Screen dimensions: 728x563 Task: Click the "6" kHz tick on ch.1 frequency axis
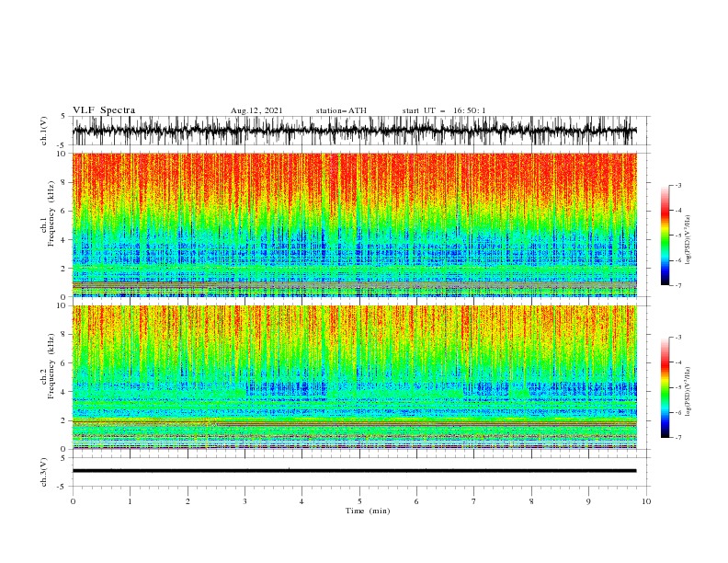pyautogui.click(x=63, y=212)
